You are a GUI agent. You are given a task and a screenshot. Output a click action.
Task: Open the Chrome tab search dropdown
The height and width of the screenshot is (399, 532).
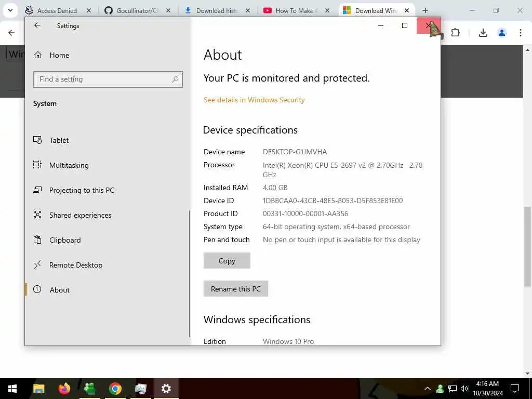tap(10, 10)
